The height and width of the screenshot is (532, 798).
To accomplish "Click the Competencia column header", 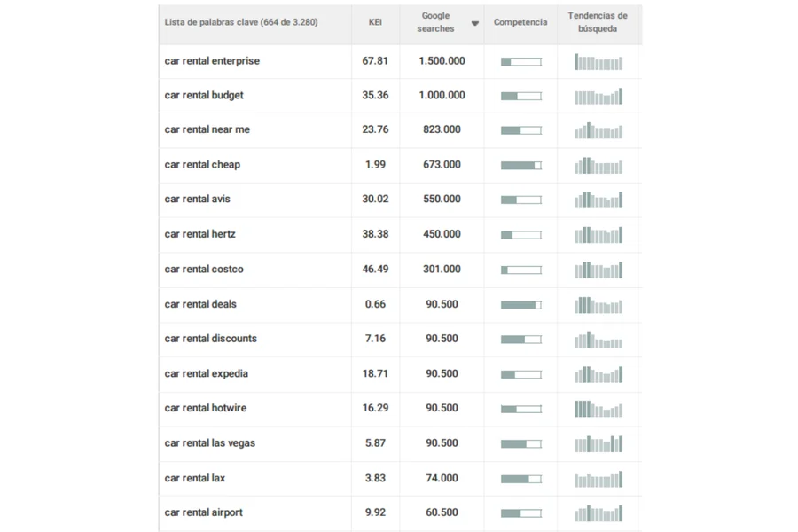I will point(520,22).
